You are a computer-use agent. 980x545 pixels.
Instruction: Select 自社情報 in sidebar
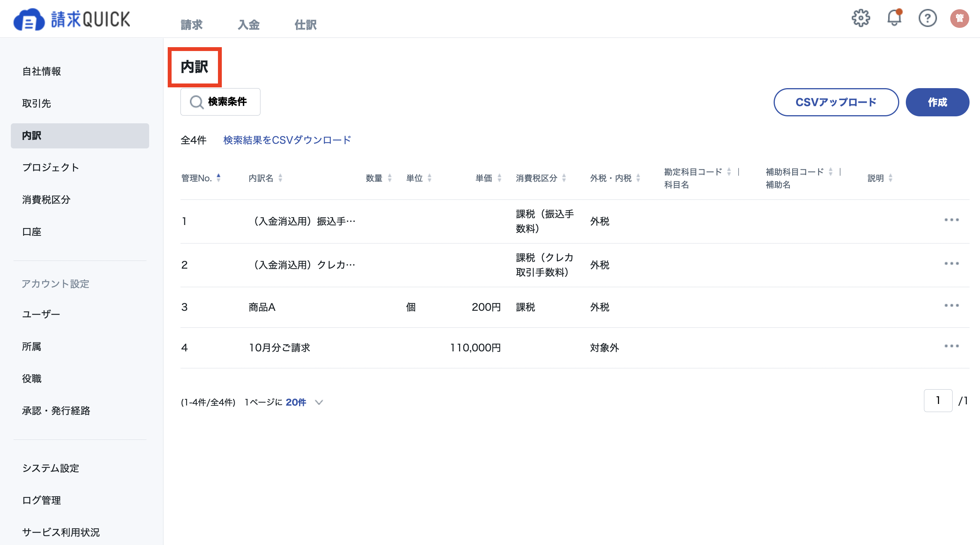point(80,72)
